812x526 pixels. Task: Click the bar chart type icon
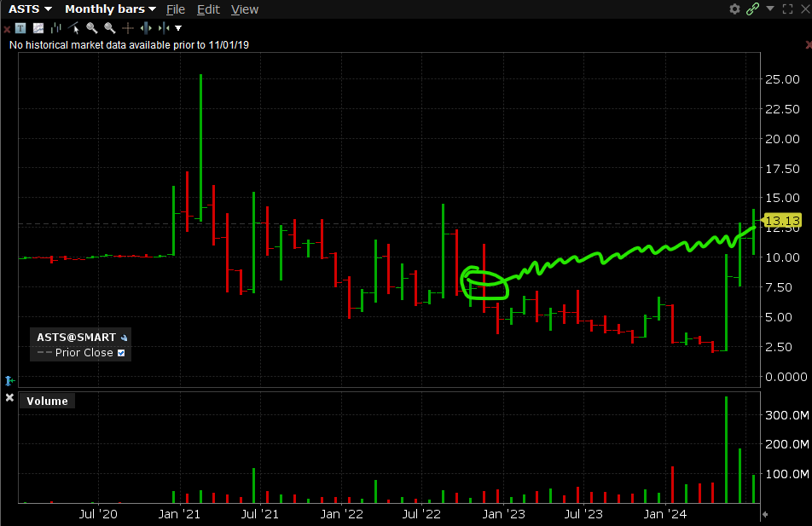coord(56,28)
